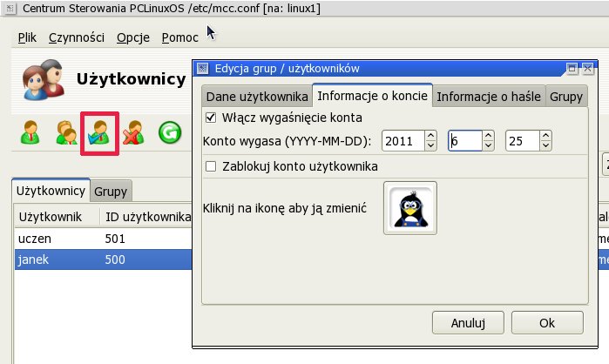Viewport: 609px width, 364px height.
Task: Select Użytkownicy tab in main window
Action: (x=51, y=191)
